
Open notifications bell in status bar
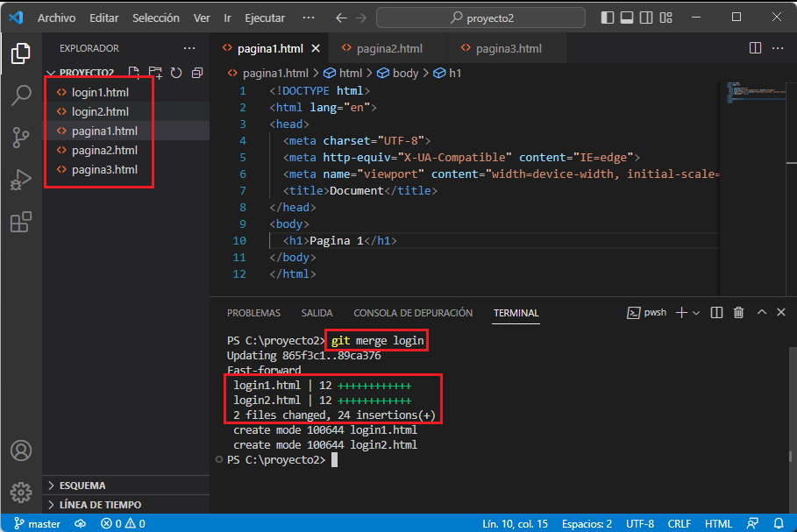coord(779,523)
